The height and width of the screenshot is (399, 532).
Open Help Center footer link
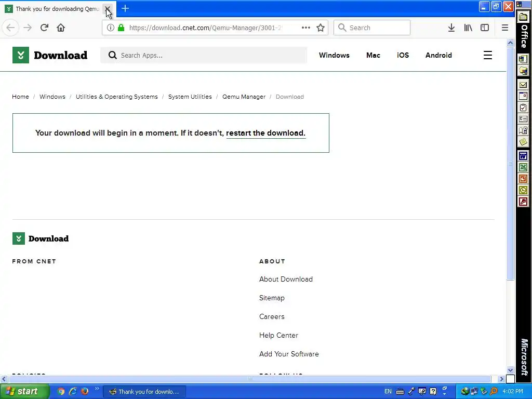278,335
